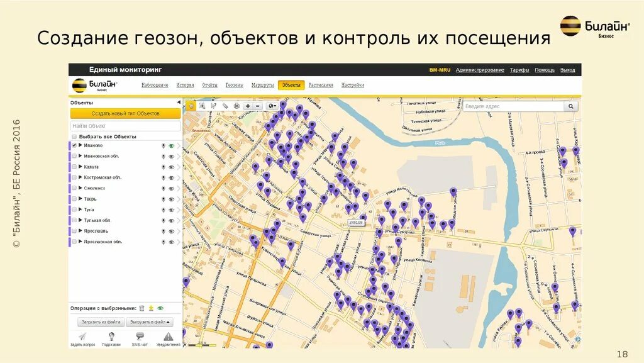Click the Введите адрес address field

[514, 106]
